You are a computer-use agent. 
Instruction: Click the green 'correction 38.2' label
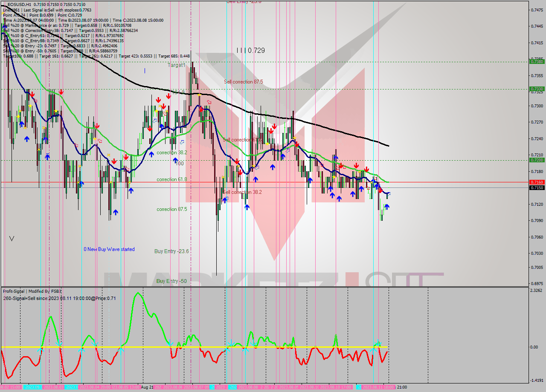[x=171, y=152]
